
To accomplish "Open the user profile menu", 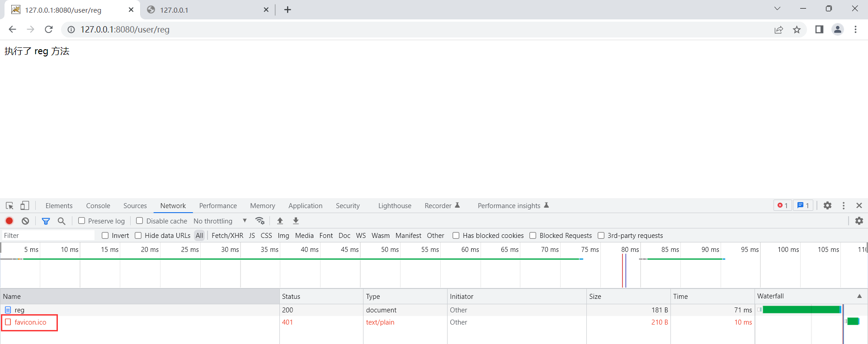I will pos(838,29).
